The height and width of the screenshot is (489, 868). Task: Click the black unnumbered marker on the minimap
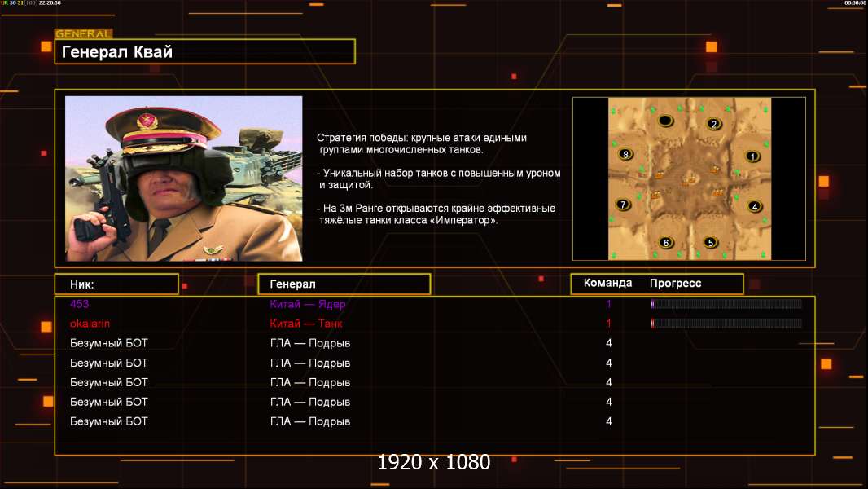pyautogui.click(x=665, y=120)
